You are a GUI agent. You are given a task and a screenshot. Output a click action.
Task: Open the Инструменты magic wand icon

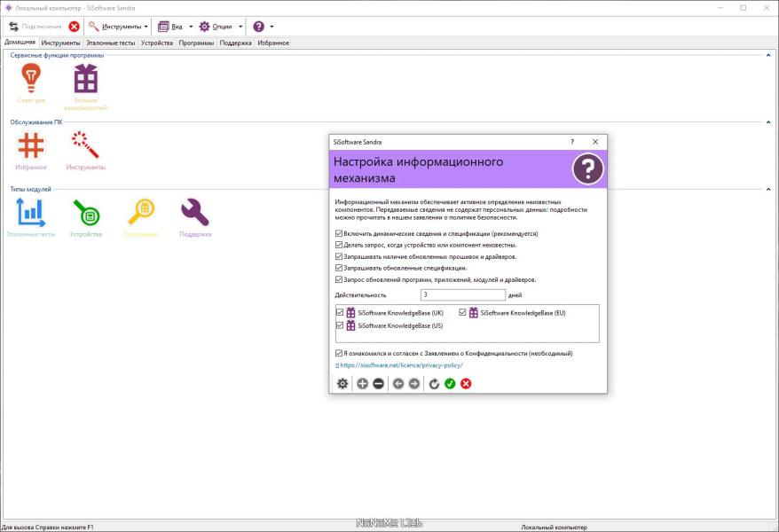click(x=85, y=145)
